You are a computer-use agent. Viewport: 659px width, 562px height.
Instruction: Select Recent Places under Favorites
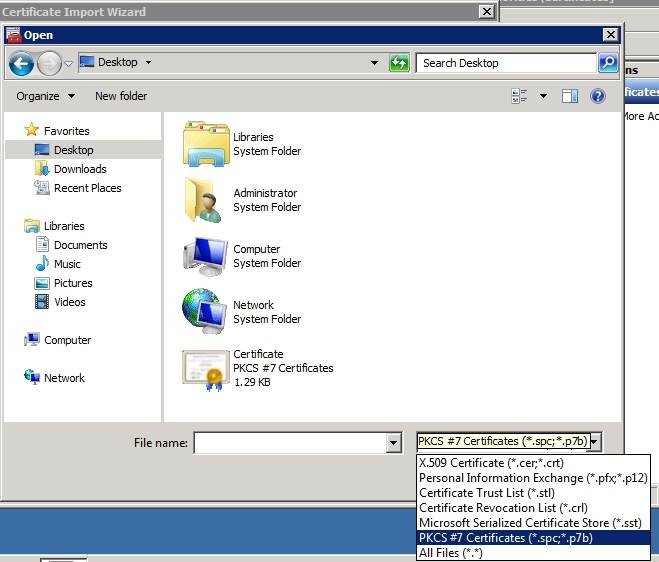tap(87, 188)
